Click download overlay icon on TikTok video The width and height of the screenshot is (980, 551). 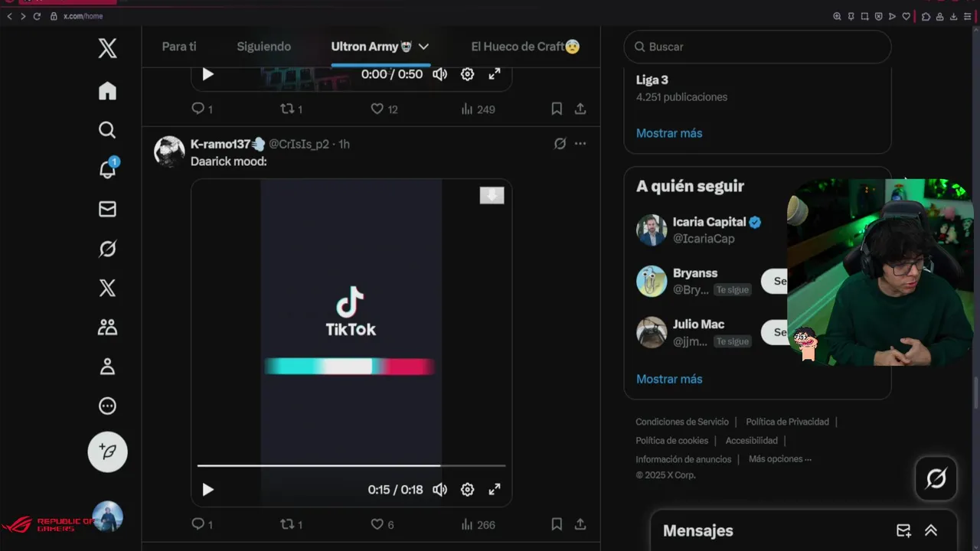tap(492, 195)
